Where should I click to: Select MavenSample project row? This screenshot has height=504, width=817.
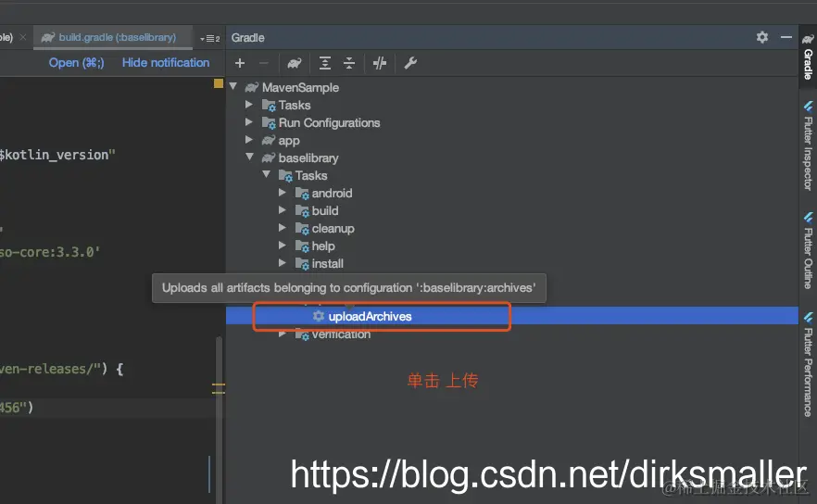tap(511, 88)
